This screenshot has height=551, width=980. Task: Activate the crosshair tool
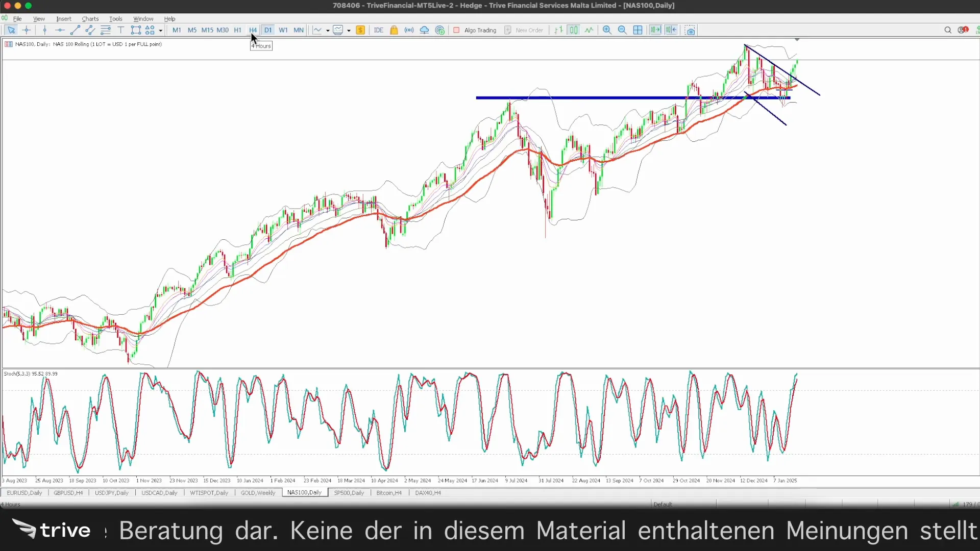[27, 30]
